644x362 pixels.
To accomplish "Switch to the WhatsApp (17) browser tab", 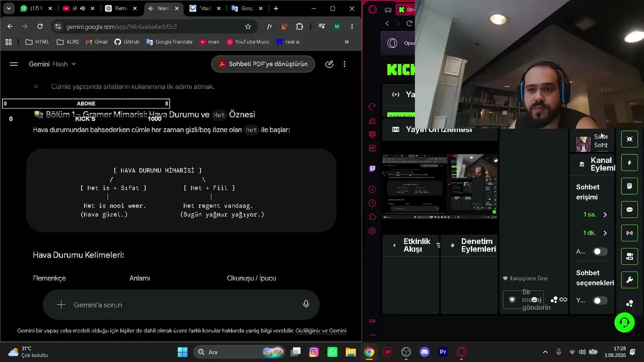I will (36, 9).
